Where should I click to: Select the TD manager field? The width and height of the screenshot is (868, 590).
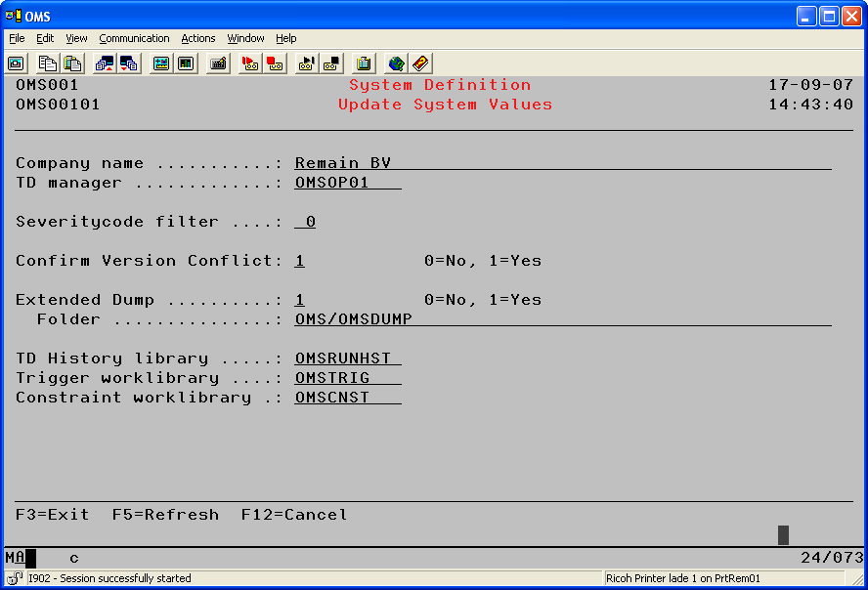coord(347,183)
